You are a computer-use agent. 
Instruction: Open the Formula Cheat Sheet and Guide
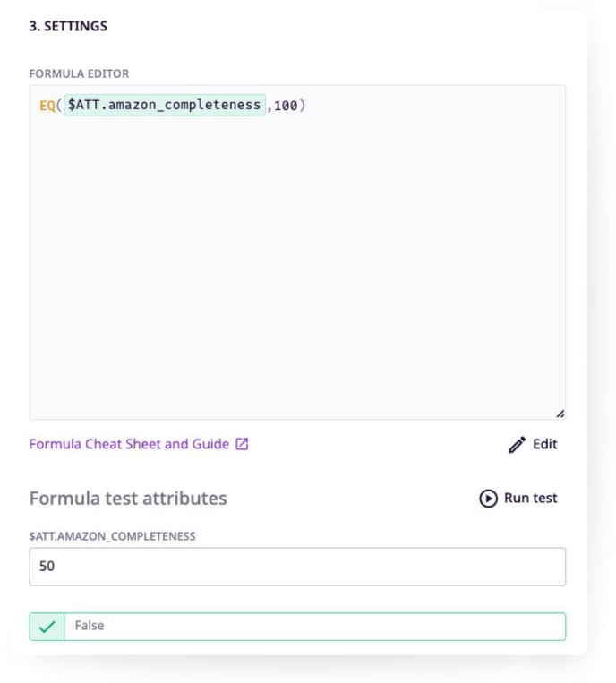click(x=129, y=444)
